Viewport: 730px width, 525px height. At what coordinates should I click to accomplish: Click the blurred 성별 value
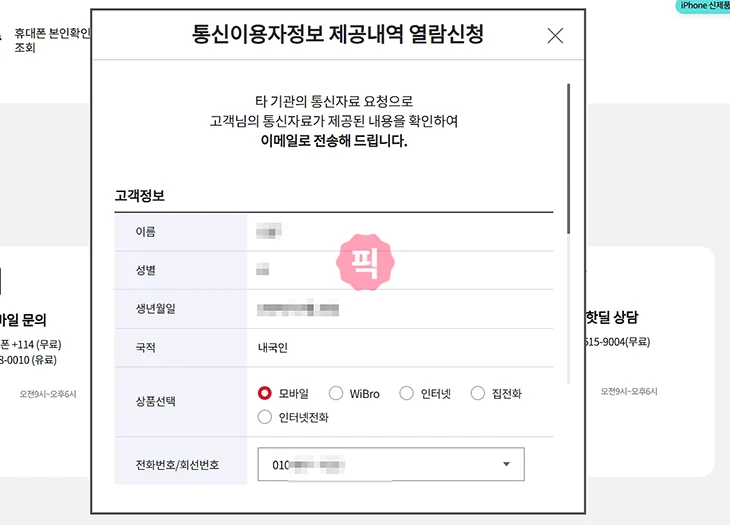coord(263,270)
